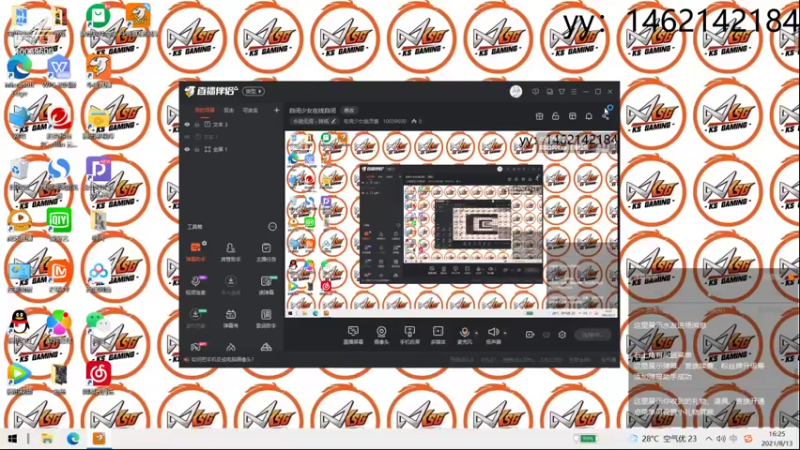
Task: Switch to the first red scene tab
Action: coord(205,110)
